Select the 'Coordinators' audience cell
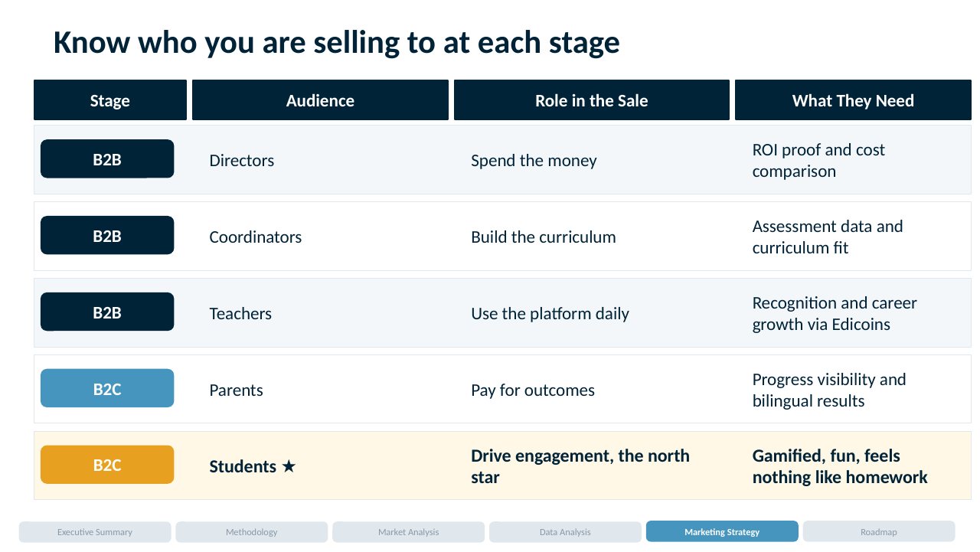 point(256,237)
